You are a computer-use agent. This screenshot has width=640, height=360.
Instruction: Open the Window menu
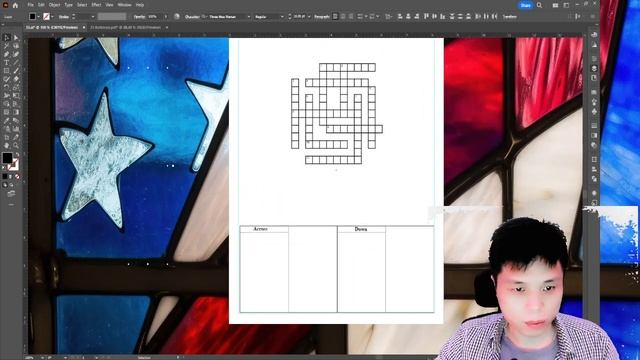click(124, 5)
